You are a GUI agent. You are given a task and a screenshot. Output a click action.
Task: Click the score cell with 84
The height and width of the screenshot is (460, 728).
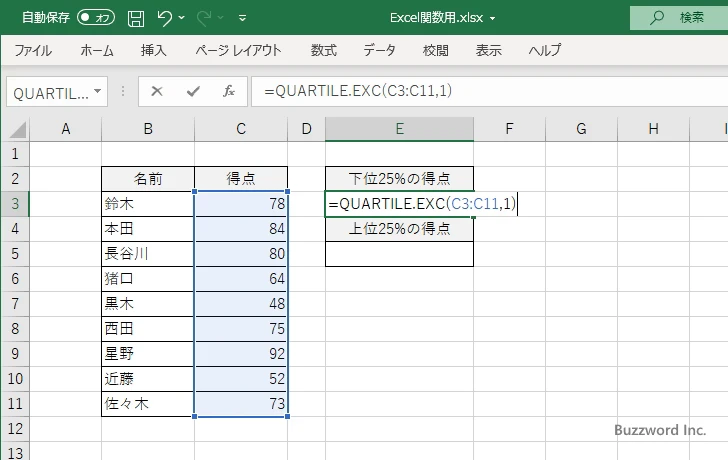tap(241, 229)
